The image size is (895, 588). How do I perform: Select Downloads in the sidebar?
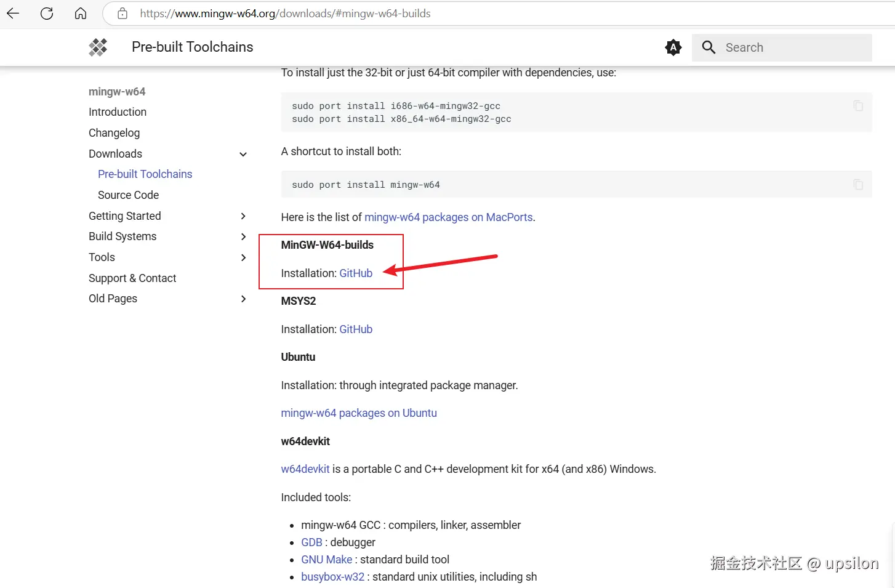[115, 154]
